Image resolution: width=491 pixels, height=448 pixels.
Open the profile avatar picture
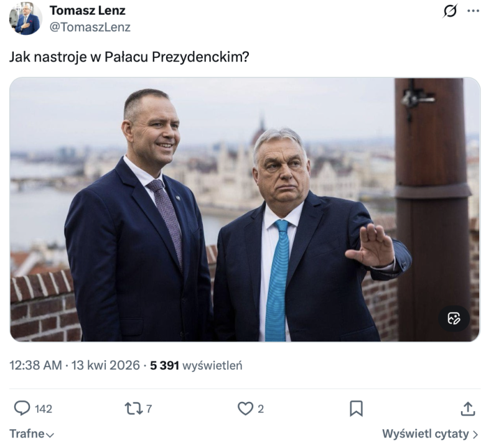(25, 18)
